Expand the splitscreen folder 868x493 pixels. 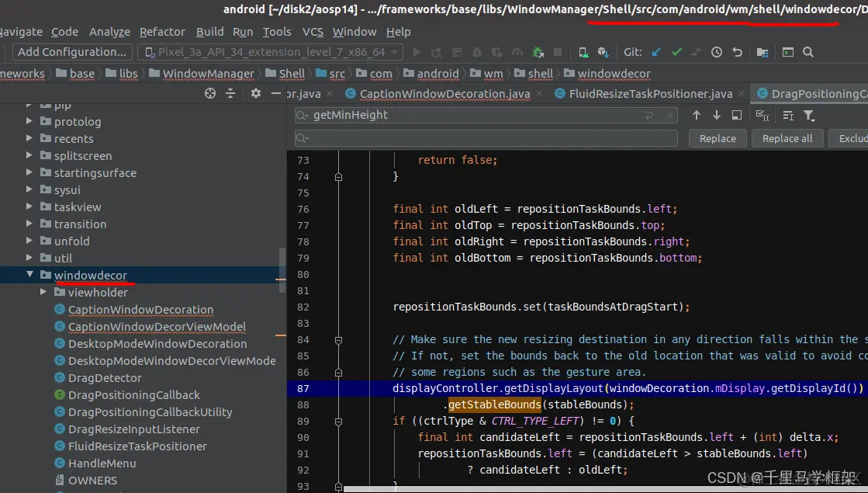point(29,155)
